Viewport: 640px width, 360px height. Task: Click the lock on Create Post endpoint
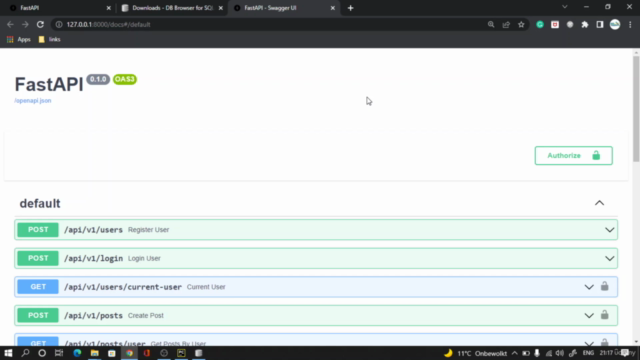tap(604, 315)
